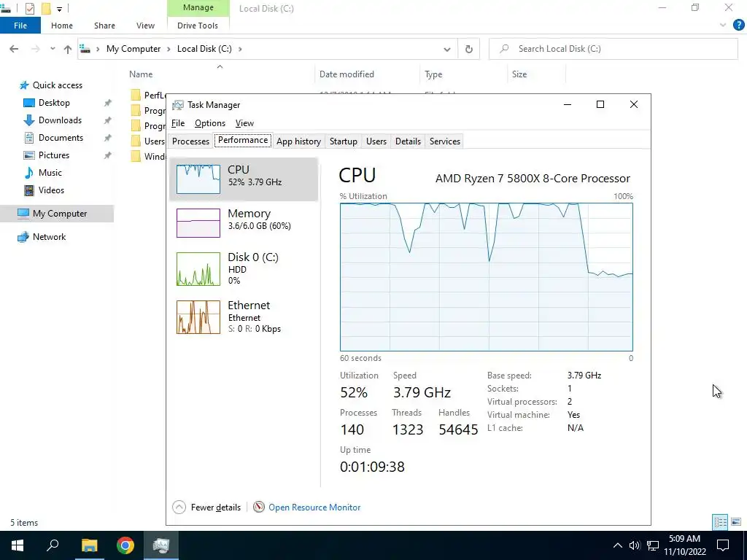Refresh the Local Disk (C:) folder view
The height and width of the screenshot is (560, 747).
(469, 49)
